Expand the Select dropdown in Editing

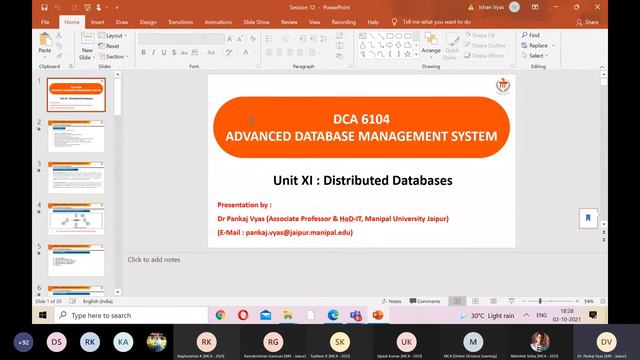click(x=535, y=56)
